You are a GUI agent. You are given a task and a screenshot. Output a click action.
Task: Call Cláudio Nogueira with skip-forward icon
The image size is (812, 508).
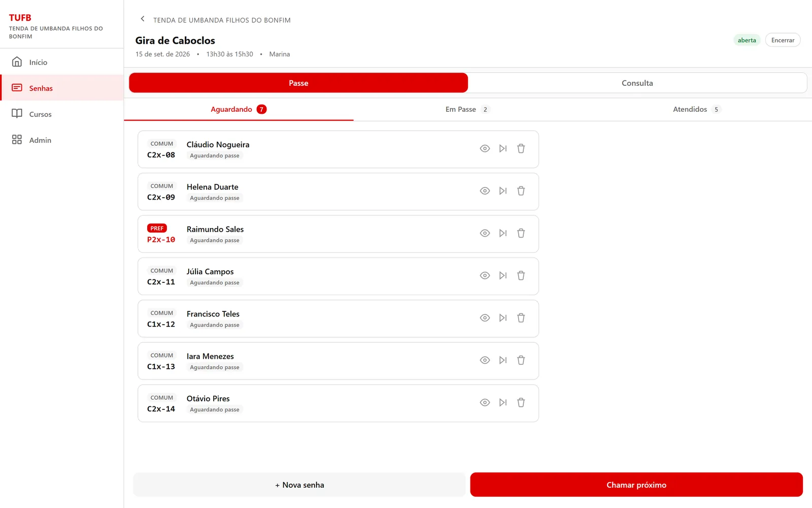pyautogui.click(x=503, y=149)
